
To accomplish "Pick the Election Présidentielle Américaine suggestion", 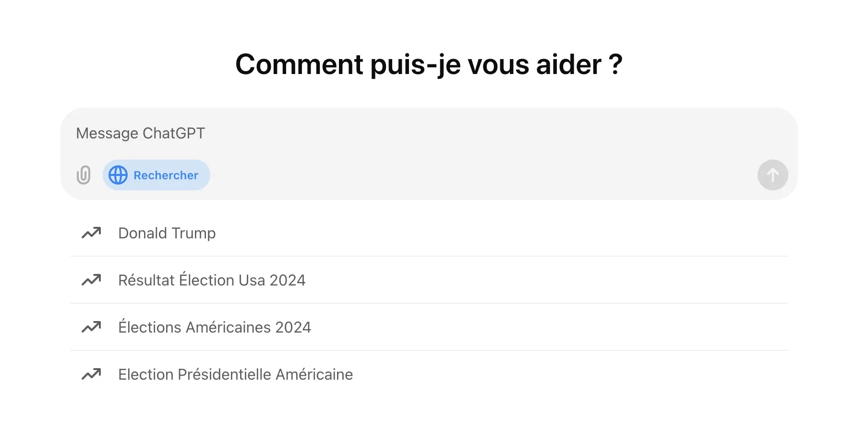I will coord(429,374).
